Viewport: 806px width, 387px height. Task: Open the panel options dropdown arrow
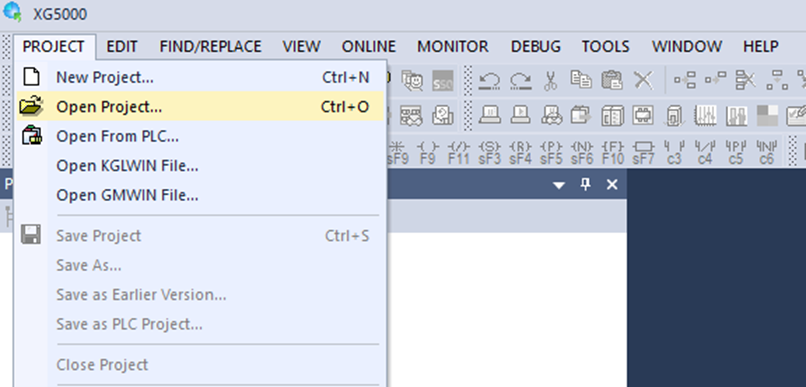pyautogui.click(x=559, y=185)
